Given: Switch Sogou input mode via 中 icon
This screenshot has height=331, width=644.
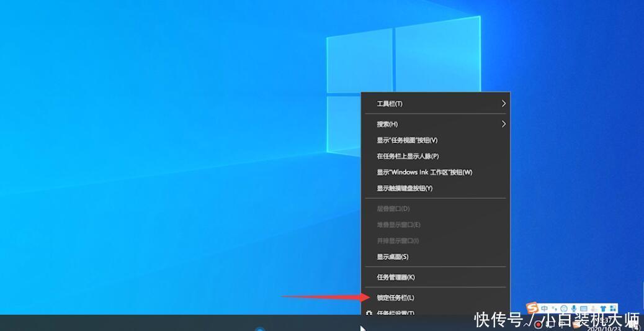Looking at the screenshot, I should pos(545,309).
